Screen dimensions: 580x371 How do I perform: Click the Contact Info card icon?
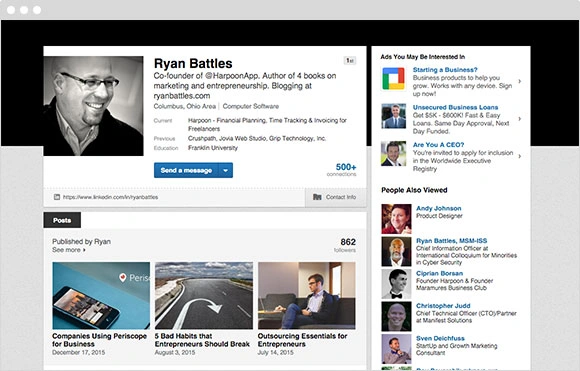[x=317, y=197]
